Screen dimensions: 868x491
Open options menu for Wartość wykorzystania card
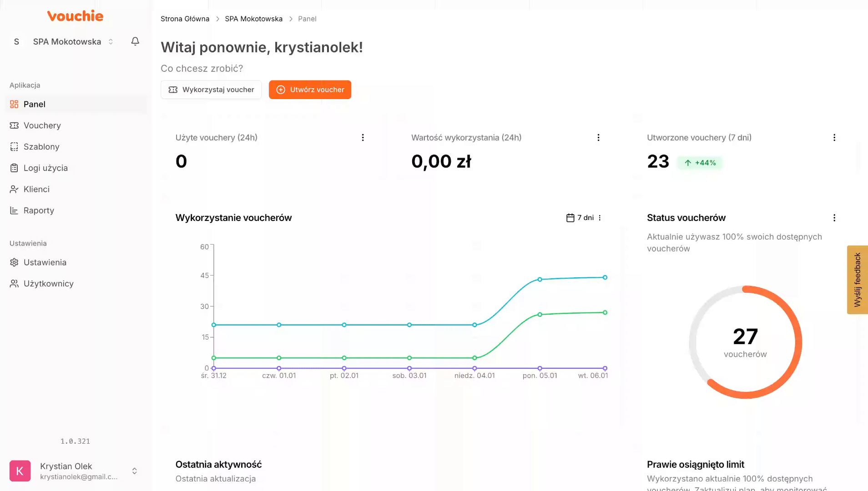point(598,138)
